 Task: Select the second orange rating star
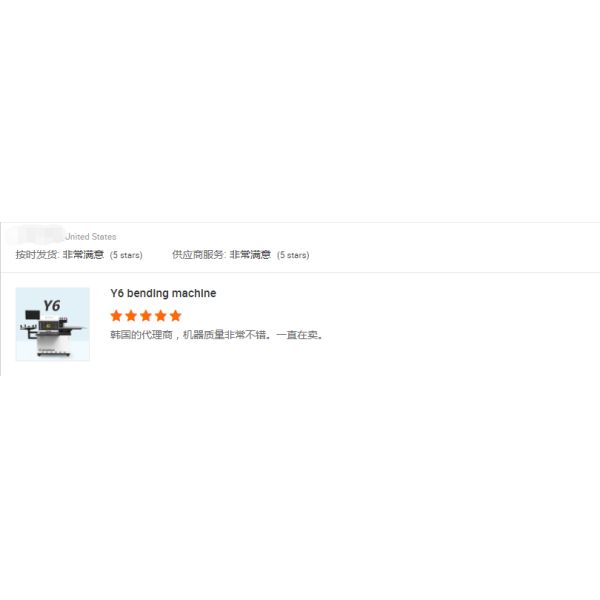pyautogui.click(x=131, y=316)
